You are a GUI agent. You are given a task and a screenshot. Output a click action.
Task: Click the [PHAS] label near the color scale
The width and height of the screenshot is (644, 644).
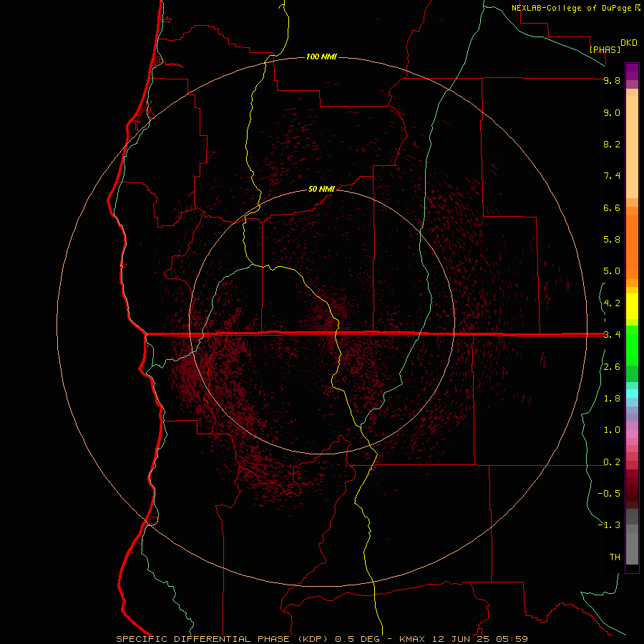pos(605,50)
